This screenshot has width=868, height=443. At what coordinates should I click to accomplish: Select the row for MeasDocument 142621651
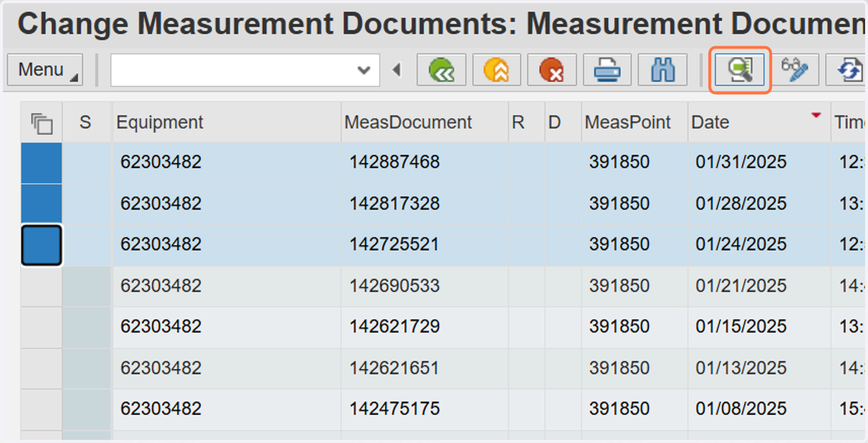[x=41, y=368]
